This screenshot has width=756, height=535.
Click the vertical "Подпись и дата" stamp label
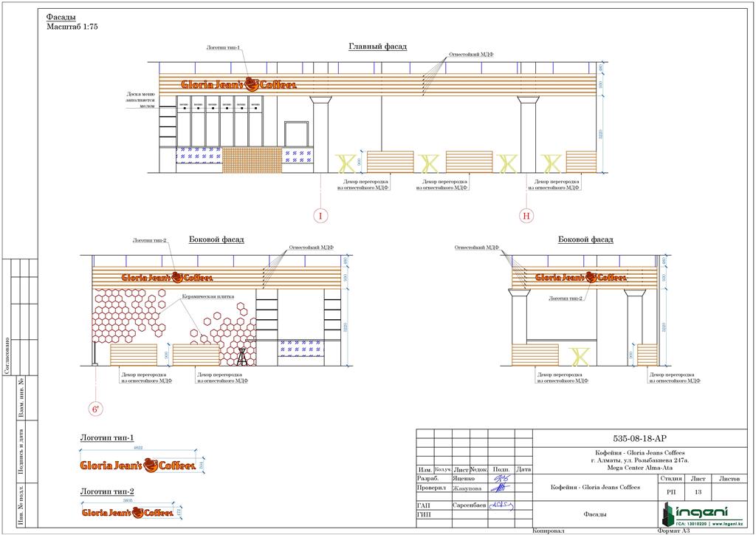pos(21,451)
